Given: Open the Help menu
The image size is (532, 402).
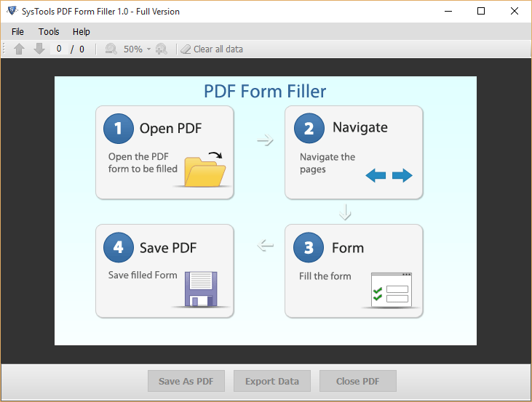Looking at the screenshot, I should coord(82,31).
